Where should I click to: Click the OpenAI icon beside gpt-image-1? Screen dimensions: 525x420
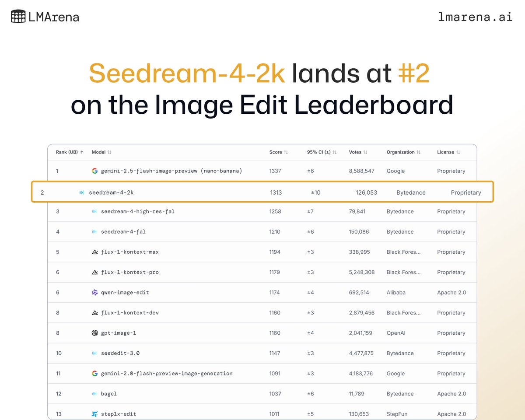(94, 333)
